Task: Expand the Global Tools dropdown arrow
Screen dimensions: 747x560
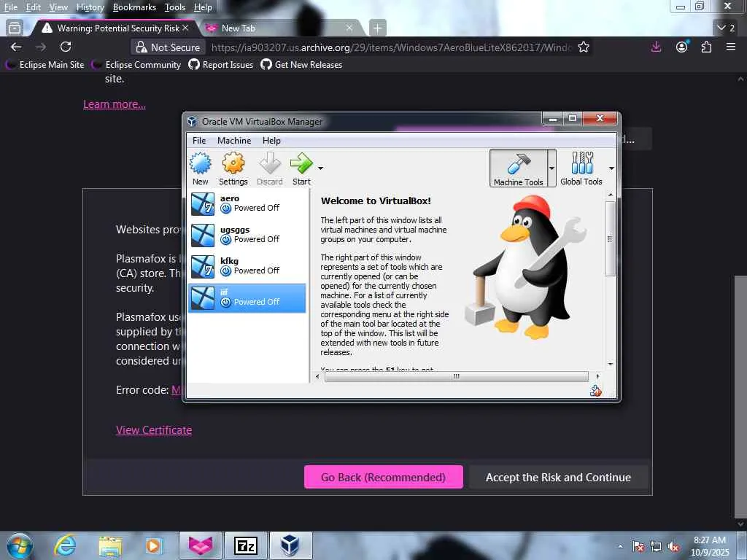Action: 611,168
